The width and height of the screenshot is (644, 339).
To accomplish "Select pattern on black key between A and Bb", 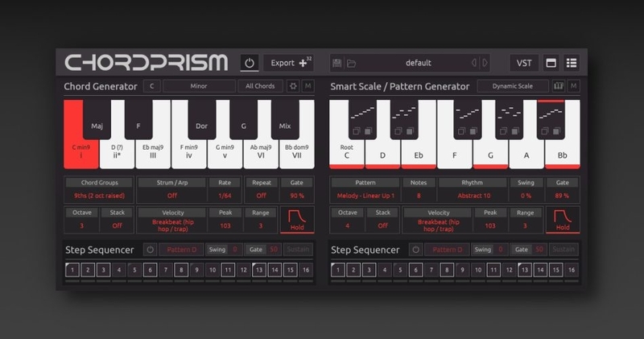I will click(551, 113).
